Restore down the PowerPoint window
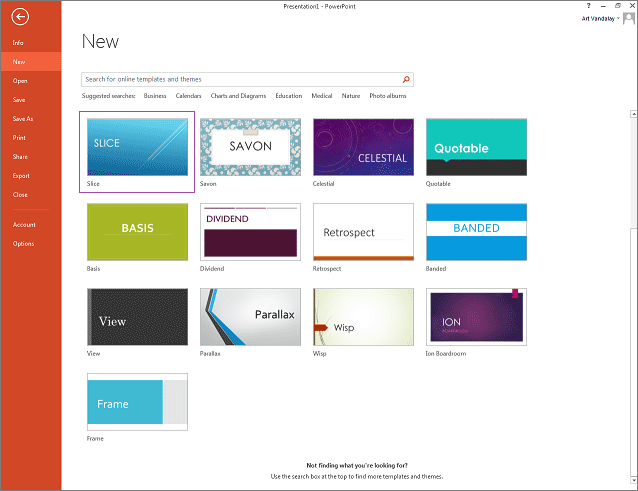Screen dimensions: 638x491 [x=618, y=6]
